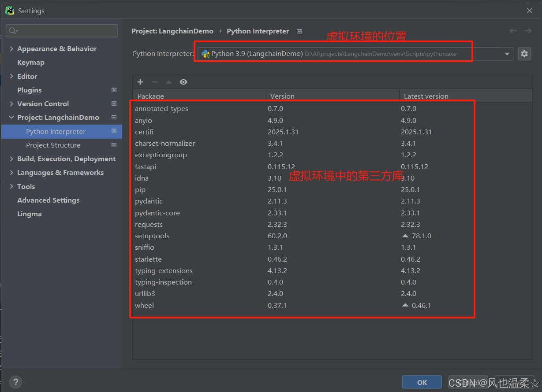Screen dimensions: 542x392
Task: Click the navigate back arrow
Action: tap(513, 31)
